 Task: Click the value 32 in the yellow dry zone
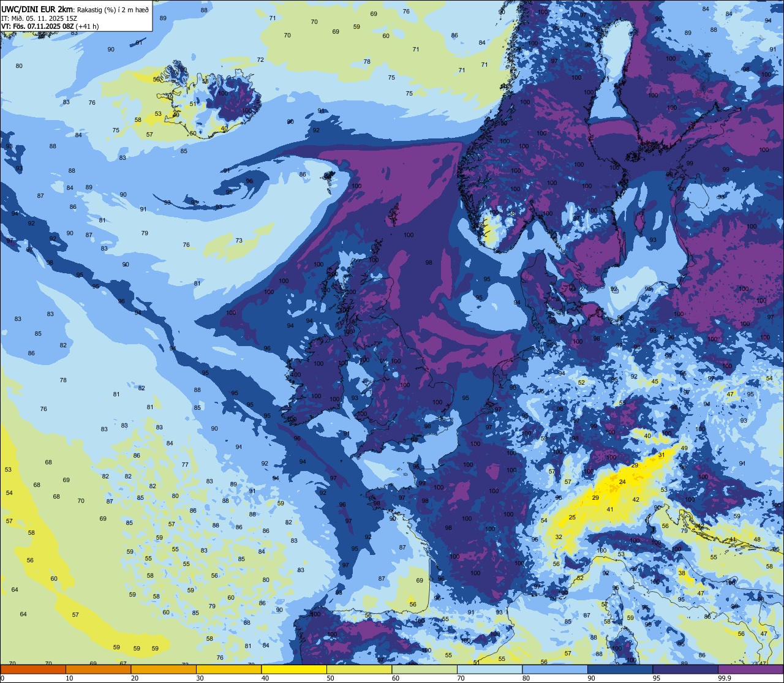click(559, 537)
